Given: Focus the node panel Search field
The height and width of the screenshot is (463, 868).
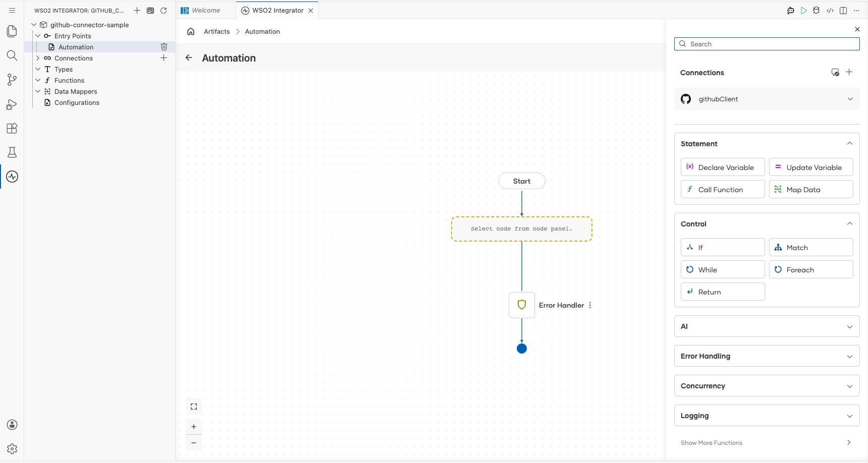Looking at the screenshot, I should (x=767, y=44).
